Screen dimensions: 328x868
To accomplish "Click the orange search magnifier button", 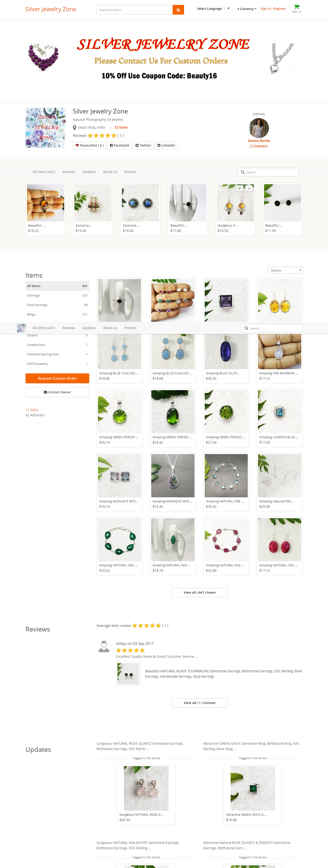I will pos(178,10).
